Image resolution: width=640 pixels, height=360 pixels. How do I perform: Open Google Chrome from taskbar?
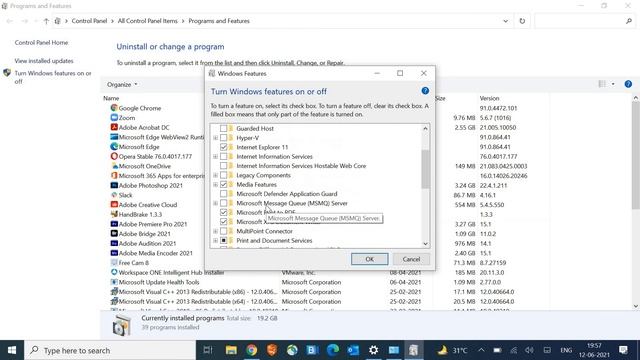tap(251, 350)
